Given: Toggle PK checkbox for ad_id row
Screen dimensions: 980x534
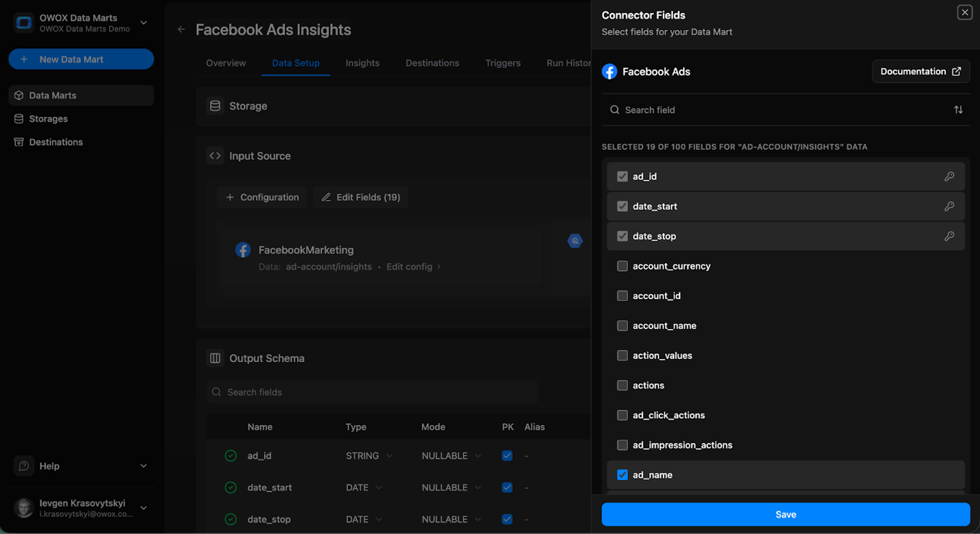Looking at the screenshot, I should pos(507,456).
